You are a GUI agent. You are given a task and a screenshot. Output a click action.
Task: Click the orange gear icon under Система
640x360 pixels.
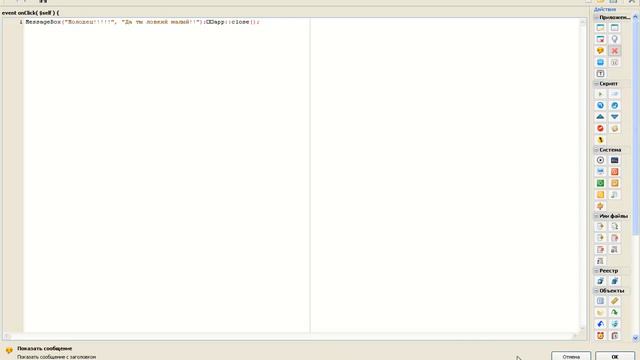pos(600,206)
